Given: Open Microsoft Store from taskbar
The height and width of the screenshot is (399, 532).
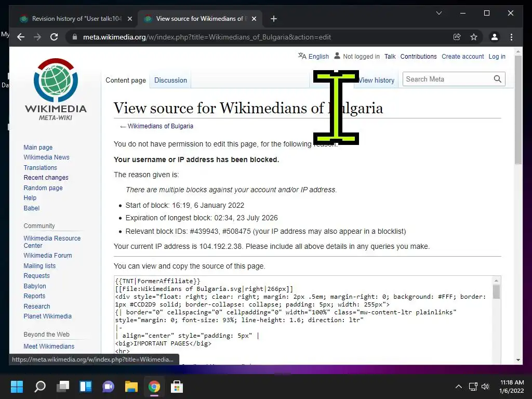Looking at the screenshot, I should pyautogui.click(x=177, y=387).
